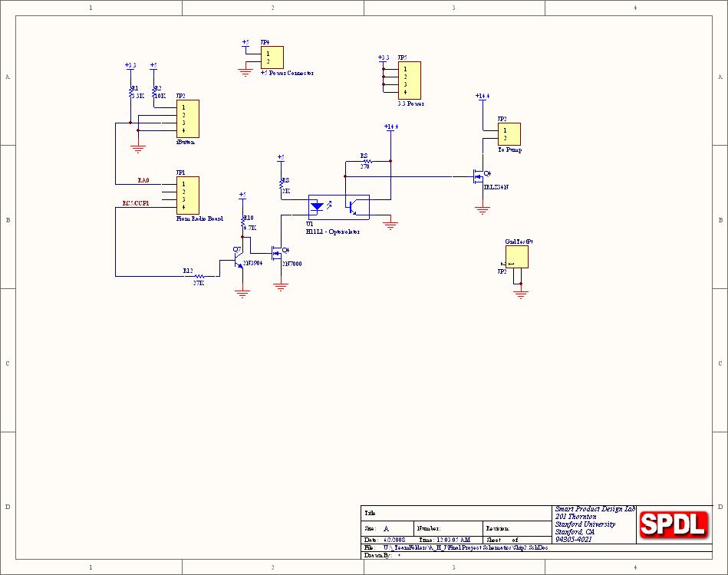Select the From Radio Board connector JP1

[187, 195]
